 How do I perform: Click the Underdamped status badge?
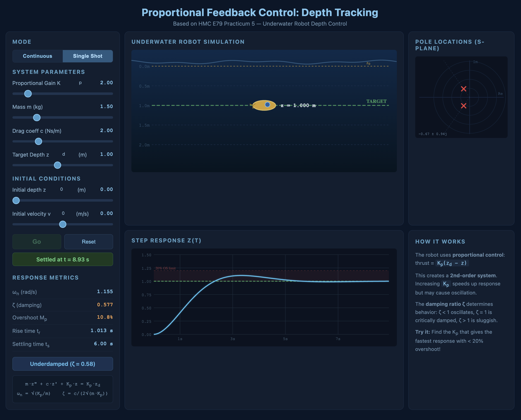click(x=63, y=364)
